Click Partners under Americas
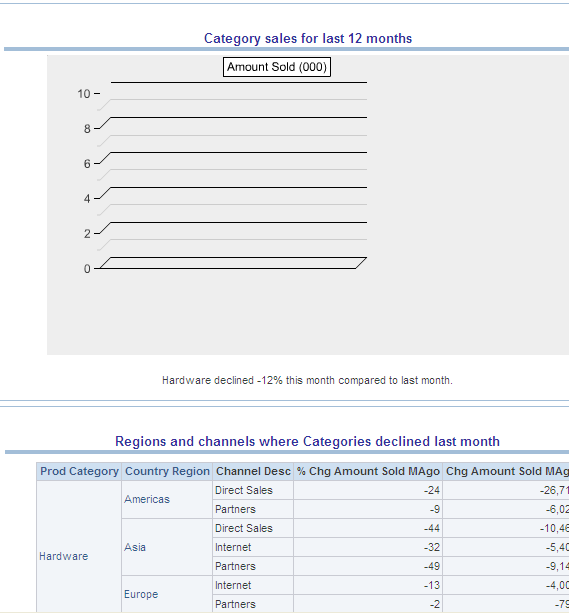This screenshot has width=569, height=614. tap(235, 509)
